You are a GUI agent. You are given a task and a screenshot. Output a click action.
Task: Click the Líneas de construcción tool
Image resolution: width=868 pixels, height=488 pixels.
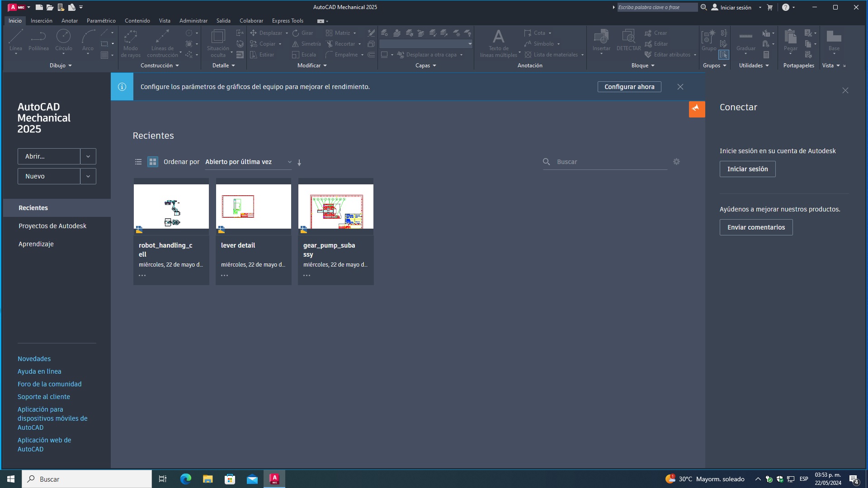162,43
